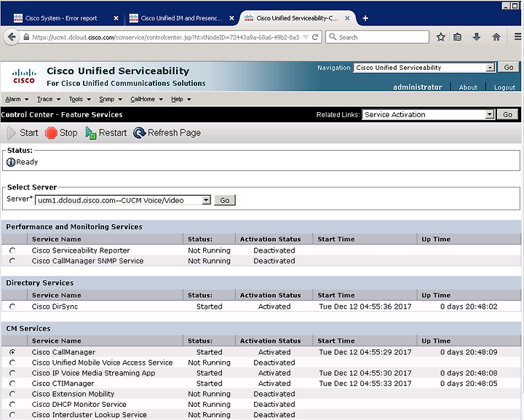Select the Cisco Extension Mobility radio button
The width and height of the screenshot is (524, 420).
[x=12, y=394]
